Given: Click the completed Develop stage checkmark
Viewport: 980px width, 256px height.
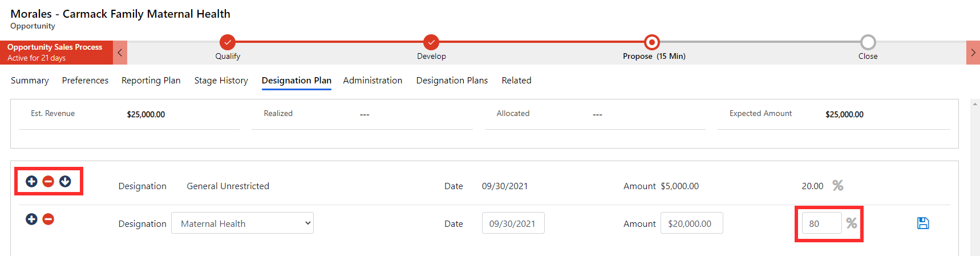Looking at the screenshot, I should click(431, 42).
